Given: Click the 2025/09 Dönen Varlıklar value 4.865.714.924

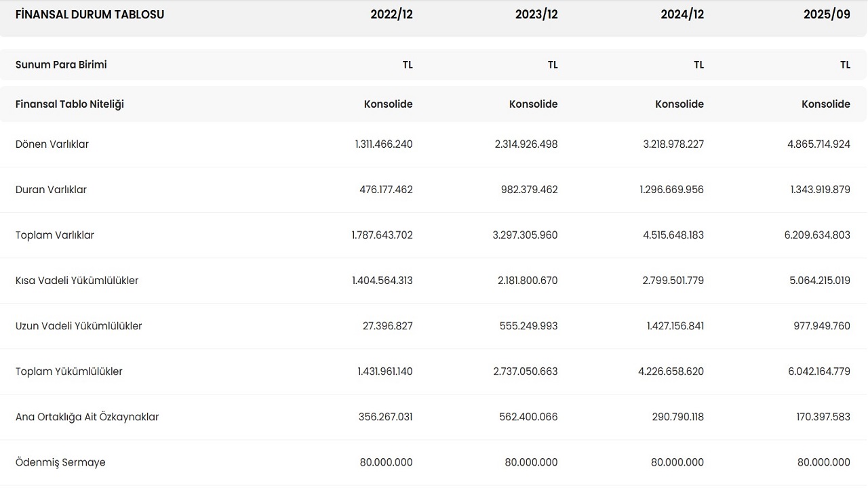Looking at the screenshot, I should point(818,144).
